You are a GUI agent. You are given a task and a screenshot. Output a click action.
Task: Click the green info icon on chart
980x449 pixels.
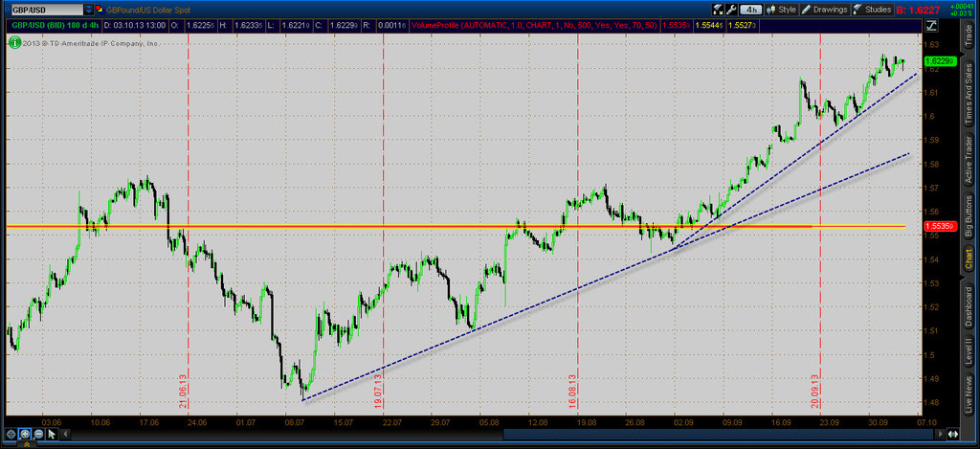click(x=13, y=42)
